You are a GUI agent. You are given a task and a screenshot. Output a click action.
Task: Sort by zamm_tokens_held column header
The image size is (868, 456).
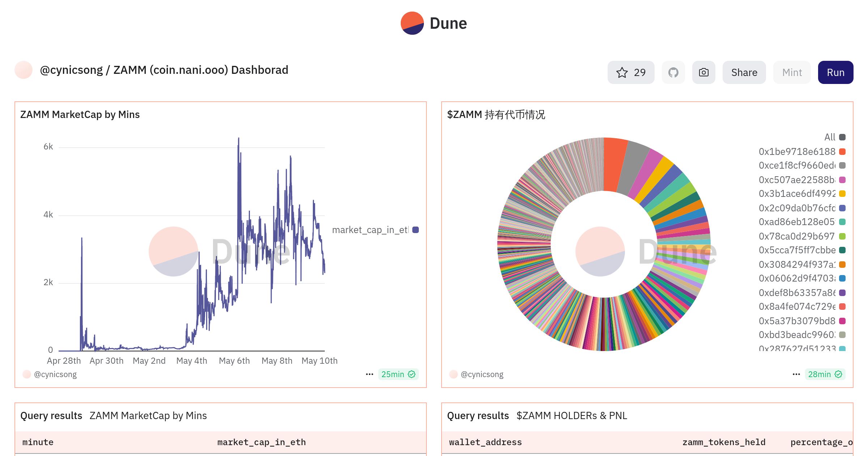tap(724, 442)
